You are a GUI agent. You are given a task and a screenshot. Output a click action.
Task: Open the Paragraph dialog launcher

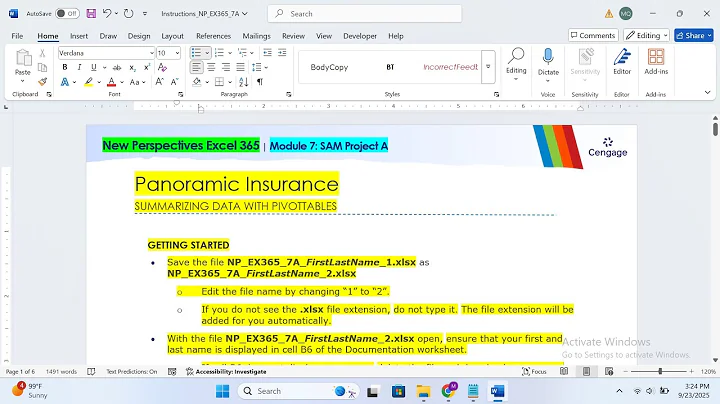[288, 94]
